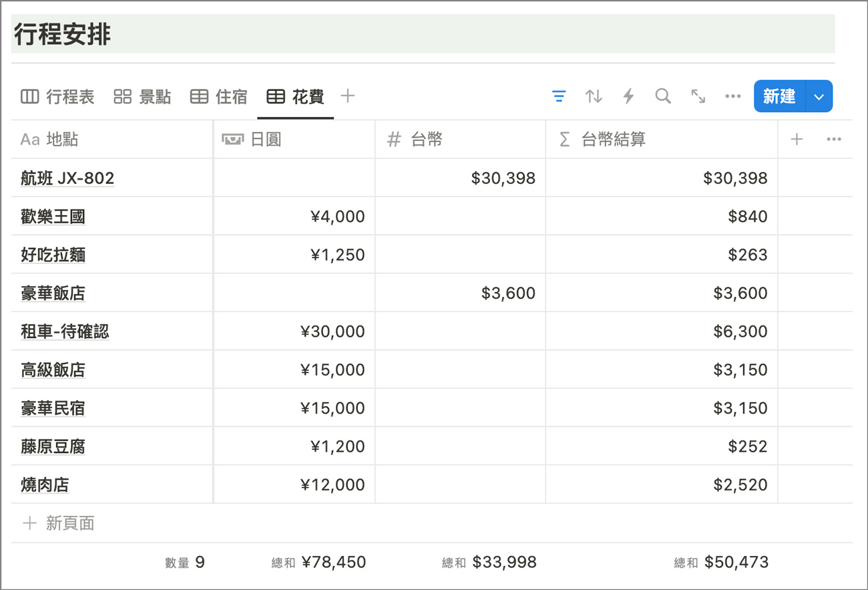Open the 台幣 column header
The width and height of the screenshot is (868, 590).
[460, 139]
